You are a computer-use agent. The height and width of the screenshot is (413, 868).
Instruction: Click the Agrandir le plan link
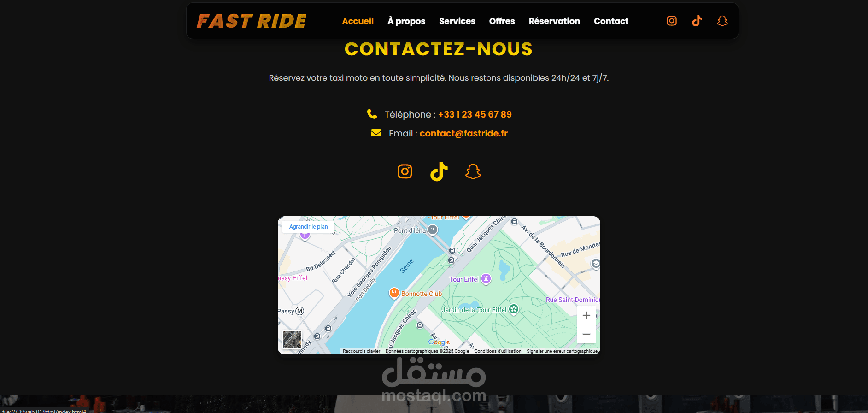(x=309, y=227)
